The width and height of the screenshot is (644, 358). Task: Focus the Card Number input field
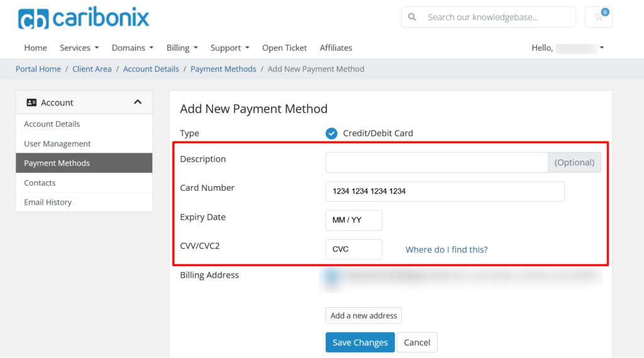[x=445, y=192]
